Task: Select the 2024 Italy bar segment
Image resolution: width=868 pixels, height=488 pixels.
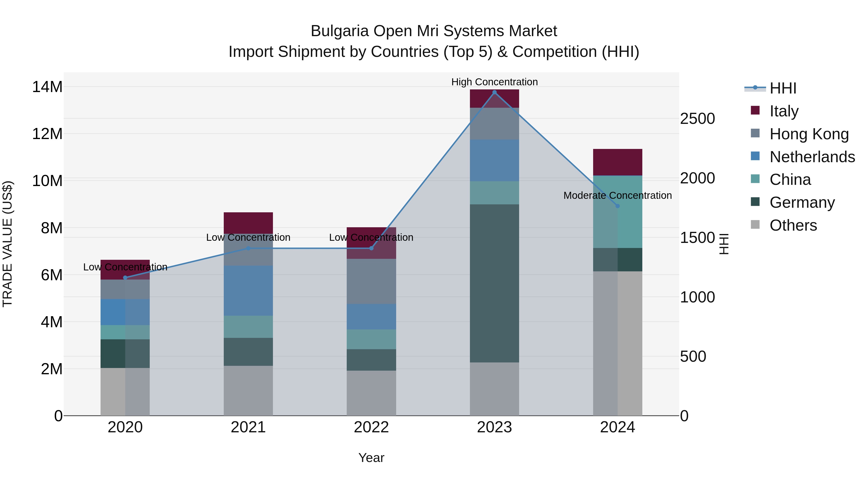Action: click(618, 162)
